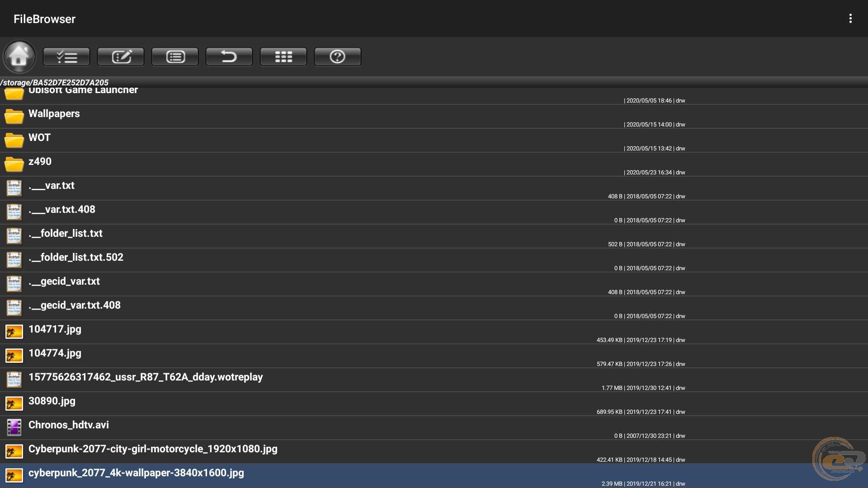This screenshot has width=868, height=488.
Task: Open the .wotreplay replay file
Action: (146, 377)
